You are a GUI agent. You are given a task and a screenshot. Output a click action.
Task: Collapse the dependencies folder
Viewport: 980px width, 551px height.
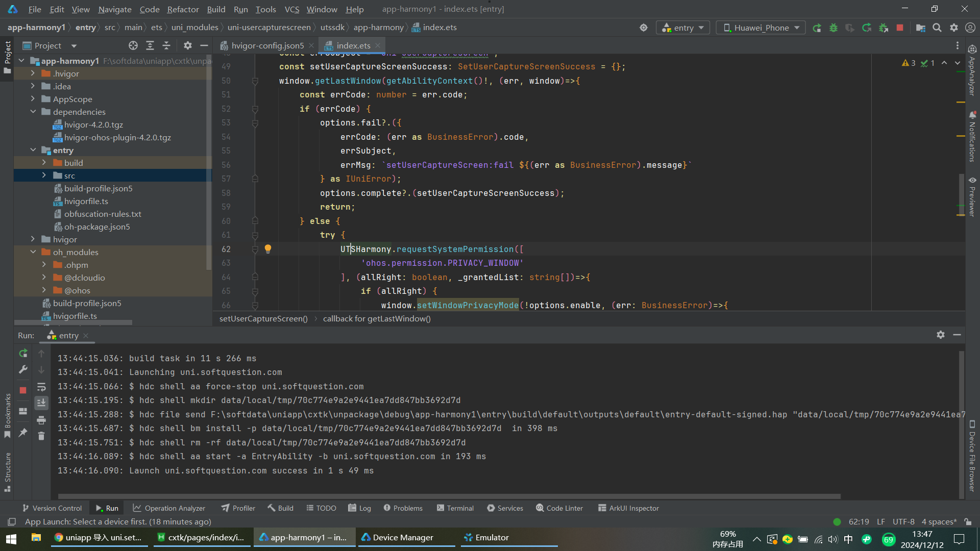(x=33, y=112)
